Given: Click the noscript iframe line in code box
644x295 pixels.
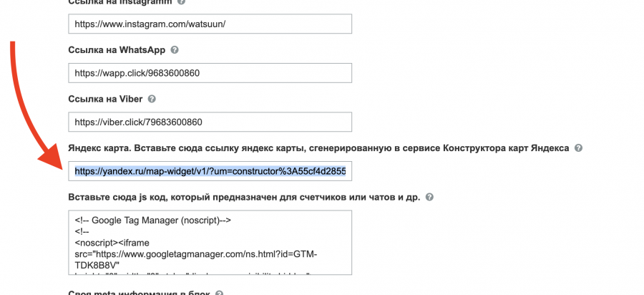Looking at the screenshot, I should point(124,243).
